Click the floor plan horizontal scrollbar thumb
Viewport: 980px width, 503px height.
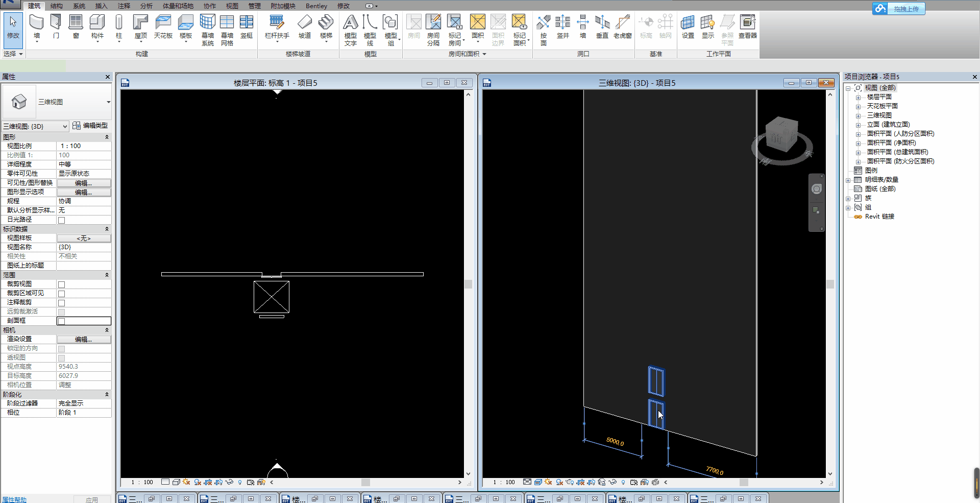click(365, 482)
